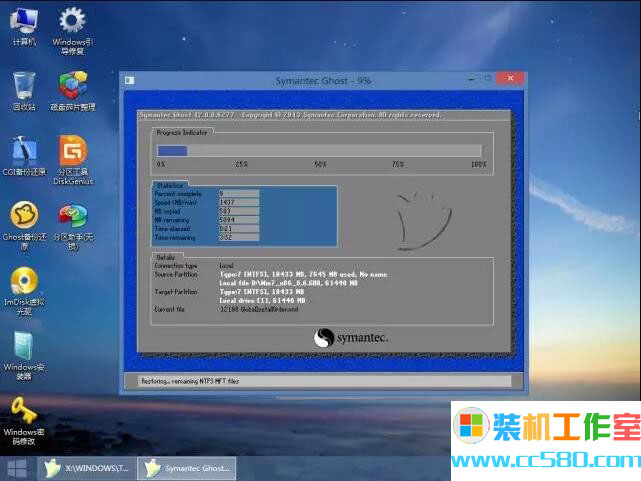Click the MB remaining value field

(x=239, y=220)
